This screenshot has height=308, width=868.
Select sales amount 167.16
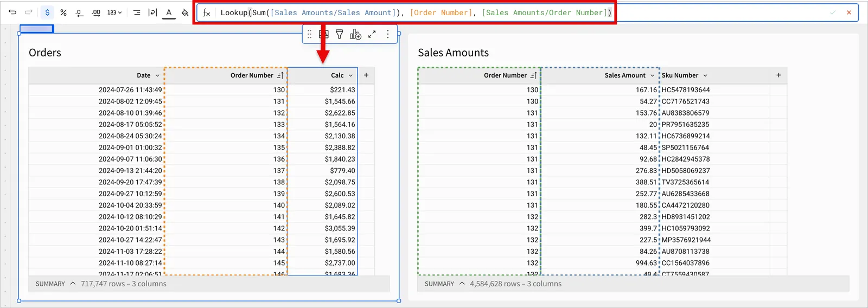[x=600, y=90]
